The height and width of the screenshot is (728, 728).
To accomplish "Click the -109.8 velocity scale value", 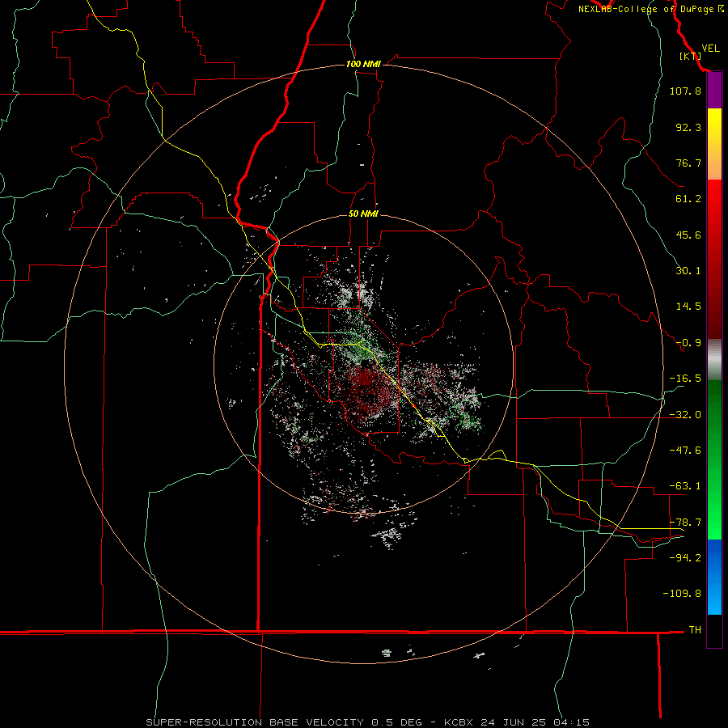I will pyautogui.click(x=682, y=594).
